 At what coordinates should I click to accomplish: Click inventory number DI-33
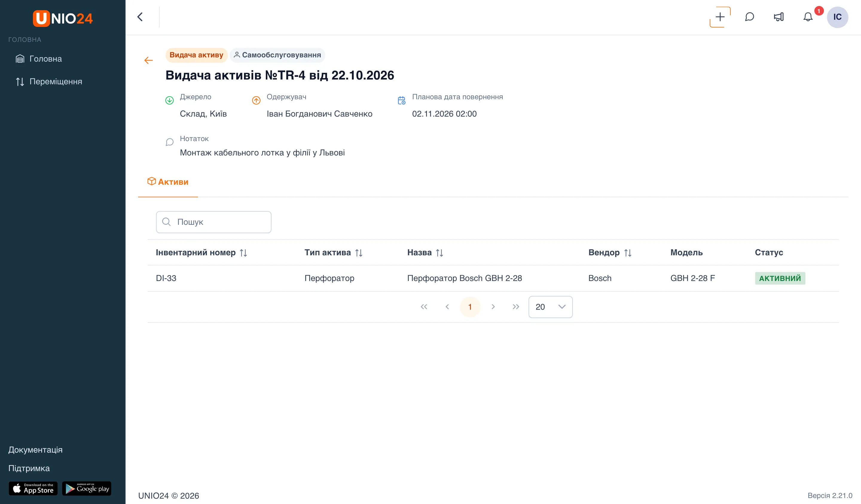coord(166,278)
